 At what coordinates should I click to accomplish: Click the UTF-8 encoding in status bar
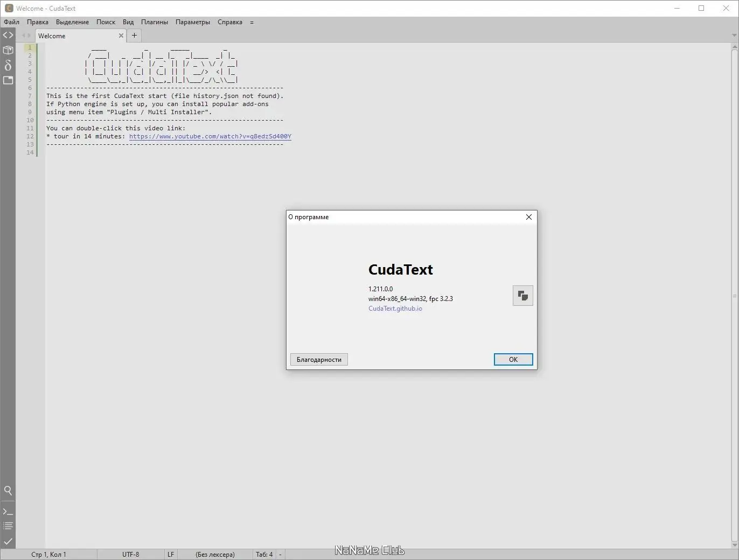pyautogui.click(x=130, y=554)
